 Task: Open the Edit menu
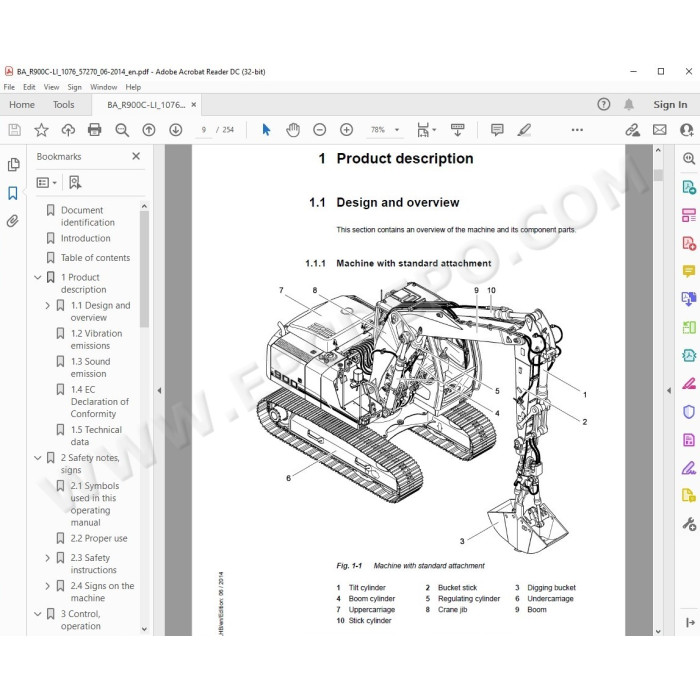(x=29, y=87)
